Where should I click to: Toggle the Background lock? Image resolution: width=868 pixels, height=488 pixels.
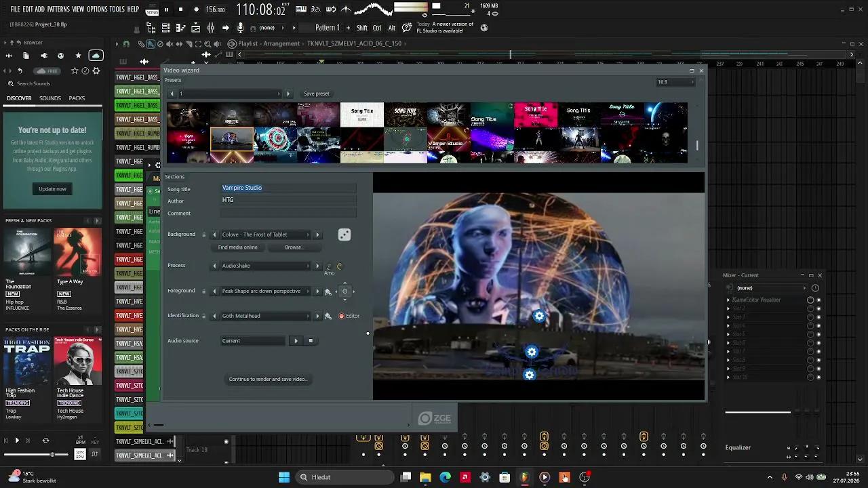[203, 235]
